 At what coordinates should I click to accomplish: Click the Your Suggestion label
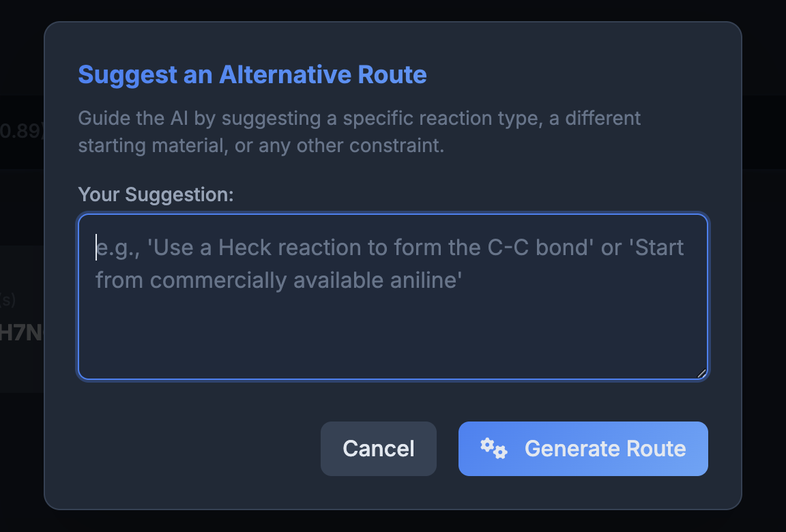[156, 194]
